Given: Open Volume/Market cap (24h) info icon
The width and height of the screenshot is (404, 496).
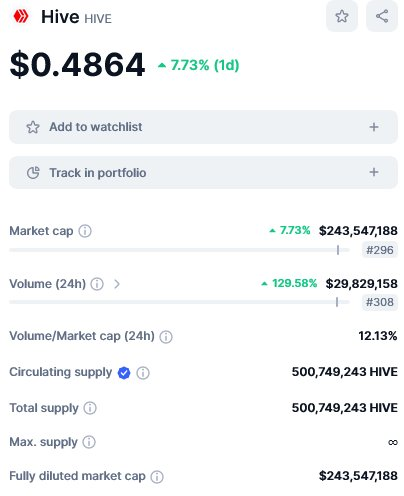Looking at the screenshot, I should click(x=166, y=337).
